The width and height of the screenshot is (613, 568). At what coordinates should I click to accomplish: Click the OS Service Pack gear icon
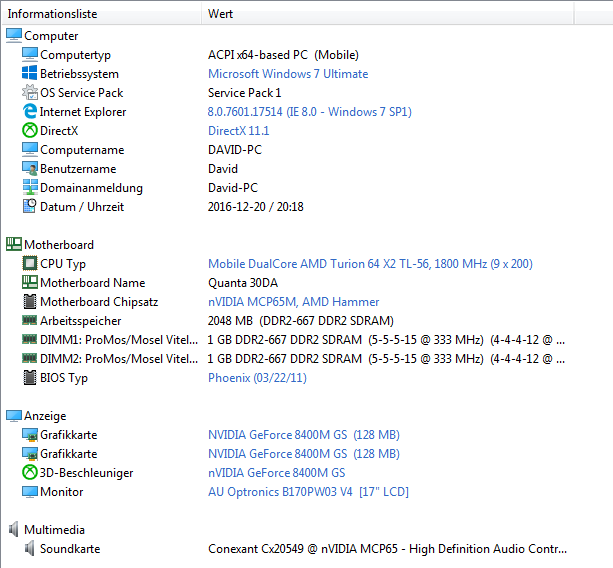30,92
